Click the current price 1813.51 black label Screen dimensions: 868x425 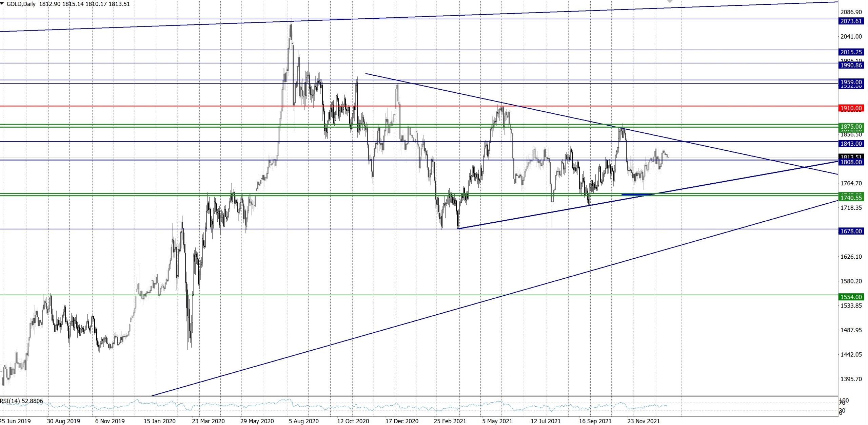coord(851,156)
